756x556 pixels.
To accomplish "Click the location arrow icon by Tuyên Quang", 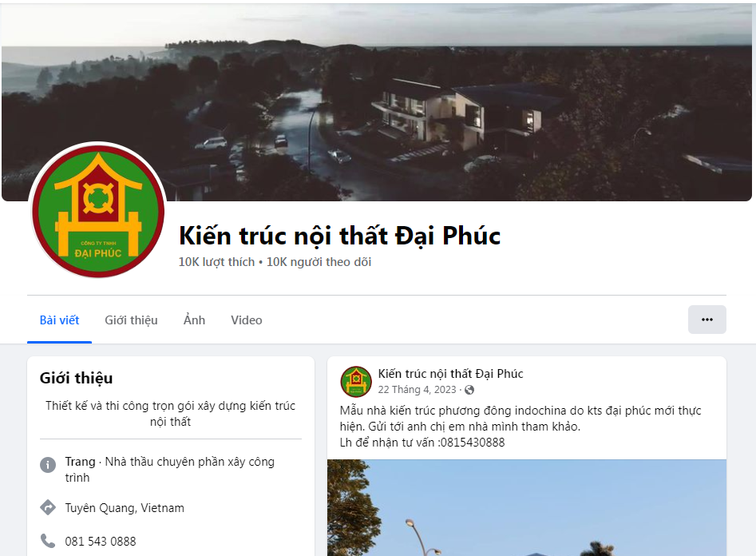I will pos(48,507).
